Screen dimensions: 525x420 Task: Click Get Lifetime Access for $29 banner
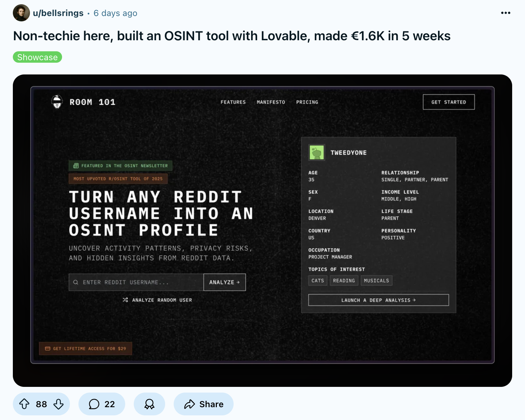[x=86, y=348]
